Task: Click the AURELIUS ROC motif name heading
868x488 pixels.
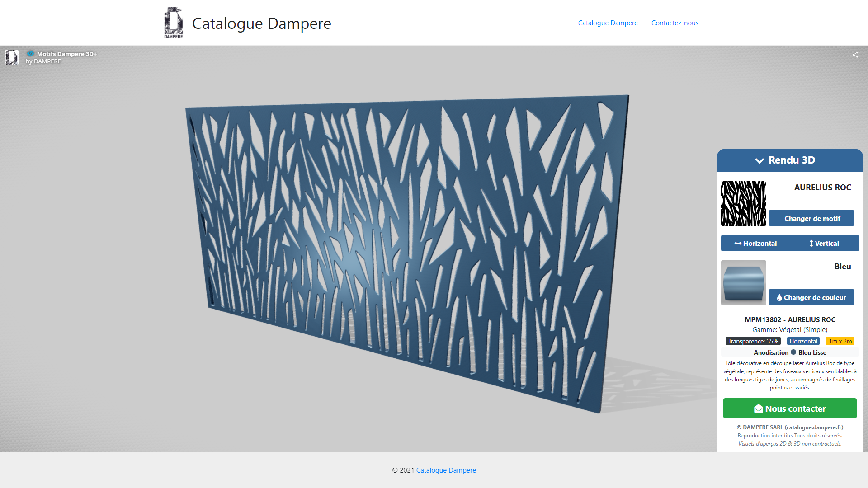Action: click(x=822, y=187)
